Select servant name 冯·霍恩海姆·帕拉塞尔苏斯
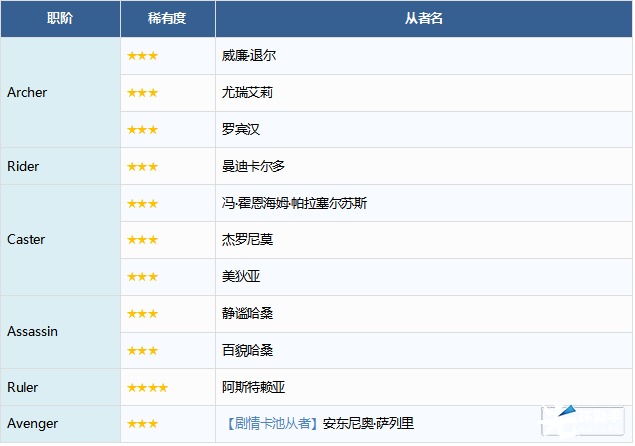 click(294, 204)
